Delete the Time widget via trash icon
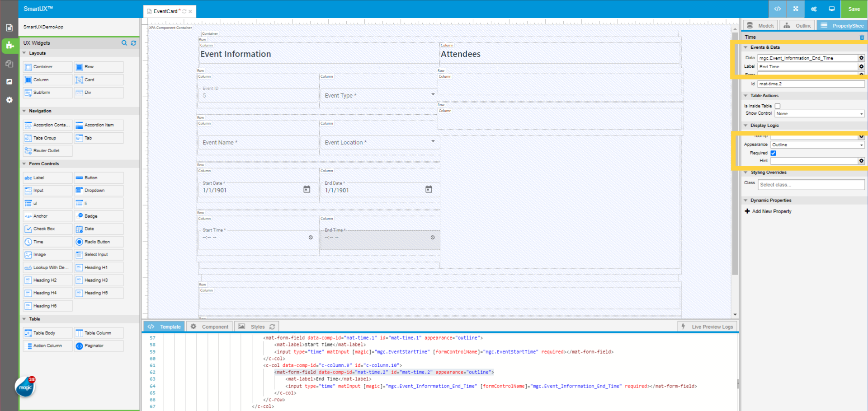The height and width of the screenshot is (411, 868). tap(862, 37)
